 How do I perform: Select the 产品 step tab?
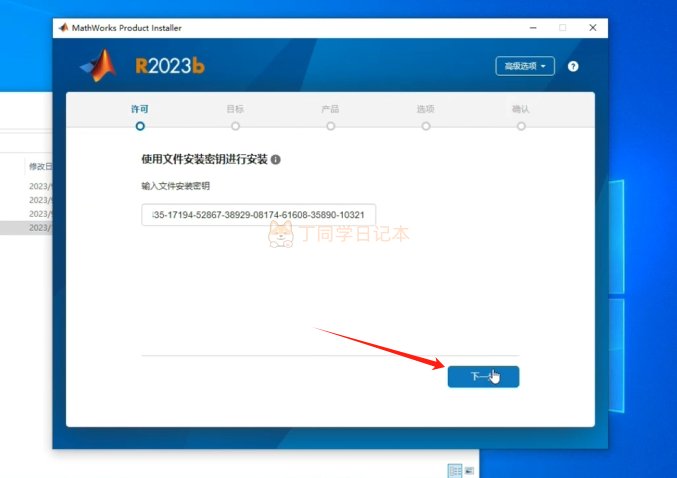tap(330, 109)
